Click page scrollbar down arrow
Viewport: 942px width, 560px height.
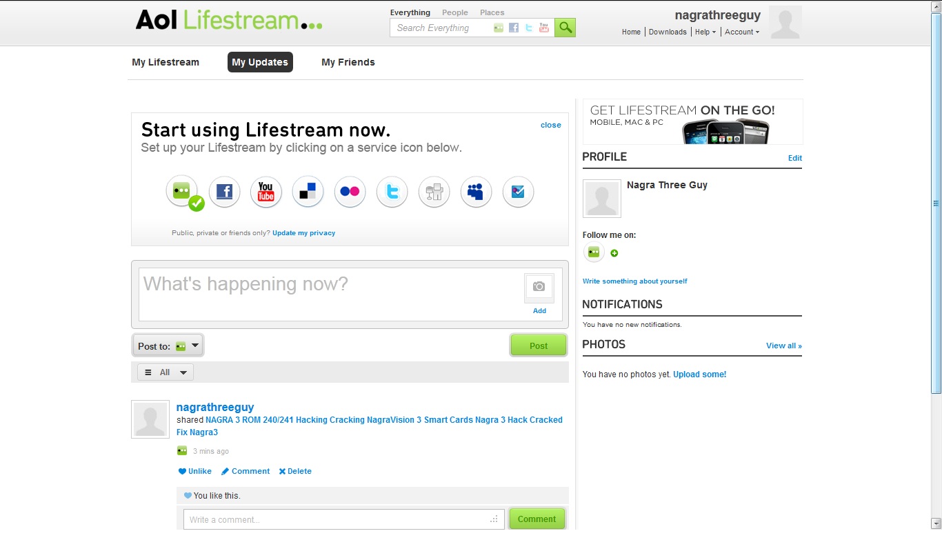pyautogui.click(x=936, y=523)
